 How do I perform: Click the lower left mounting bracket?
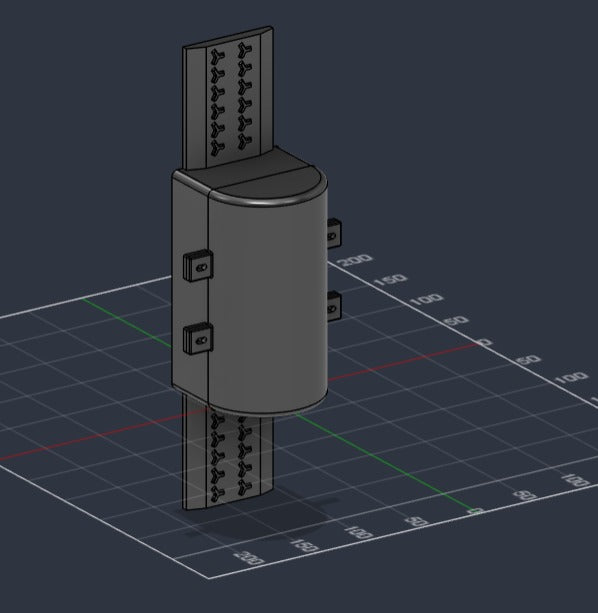[x=198, y=338]
